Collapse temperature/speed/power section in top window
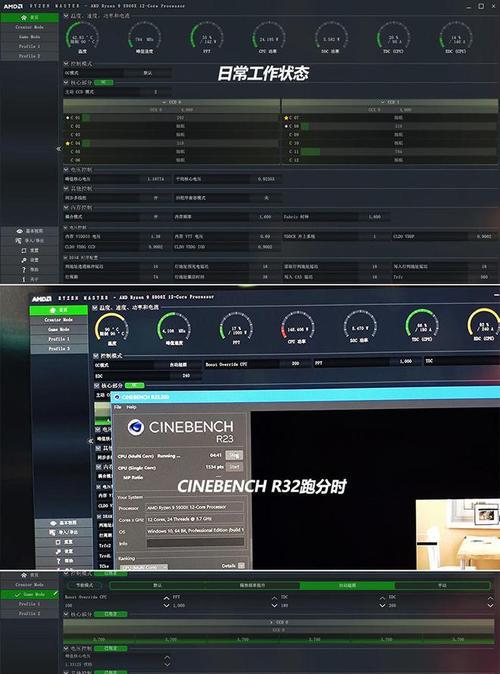The image size is (500, 674). click(x=66, y=16)
